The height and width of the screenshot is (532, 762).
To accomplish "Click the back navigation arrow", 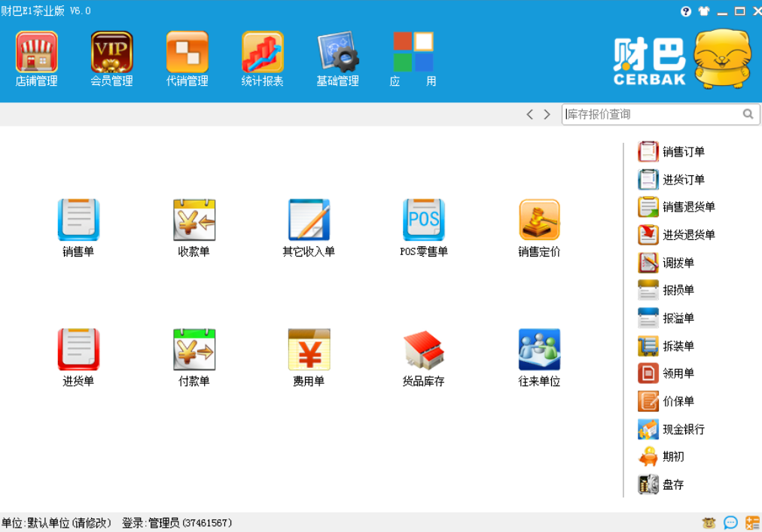I will (x=530, y=114).
